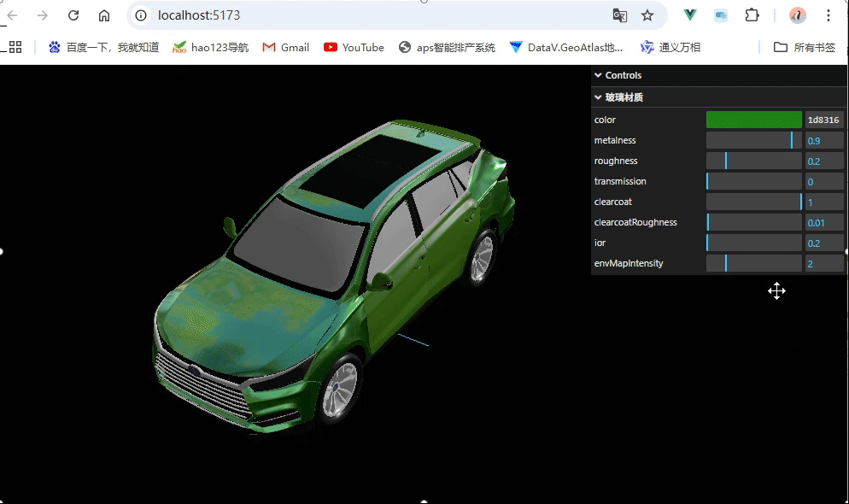Click the metalness slider track
The width and height of the screenshot is (849, 504).
(753, 140)
